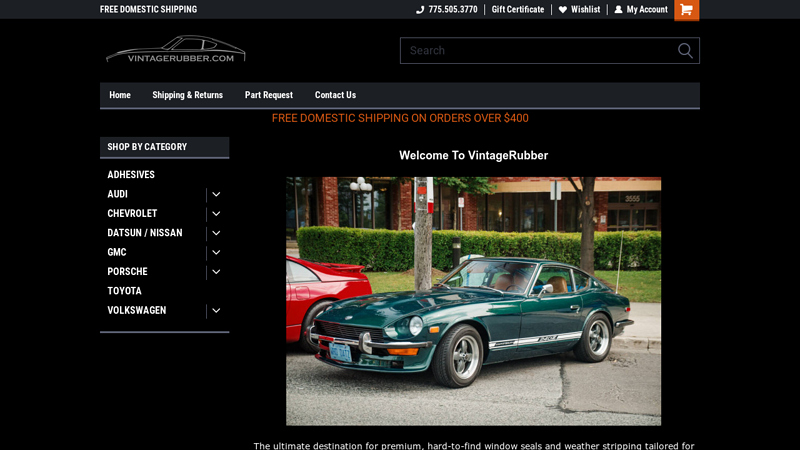Image resolution: width=800 pixels, height=450 pixels.
Task: Expand the Audi category chevron
Action: pyautogui.click(x=216, y=194)
